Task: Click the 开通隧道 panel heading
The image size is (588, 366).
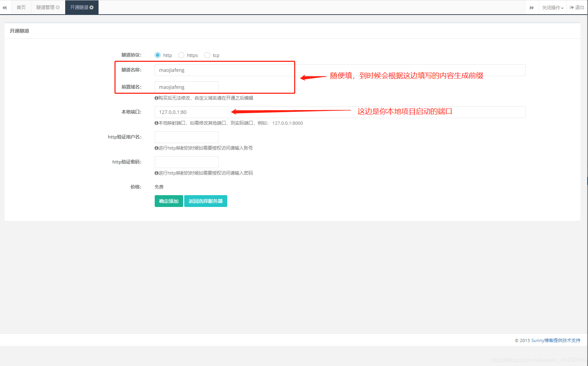Action: click(x=19, y=31)
